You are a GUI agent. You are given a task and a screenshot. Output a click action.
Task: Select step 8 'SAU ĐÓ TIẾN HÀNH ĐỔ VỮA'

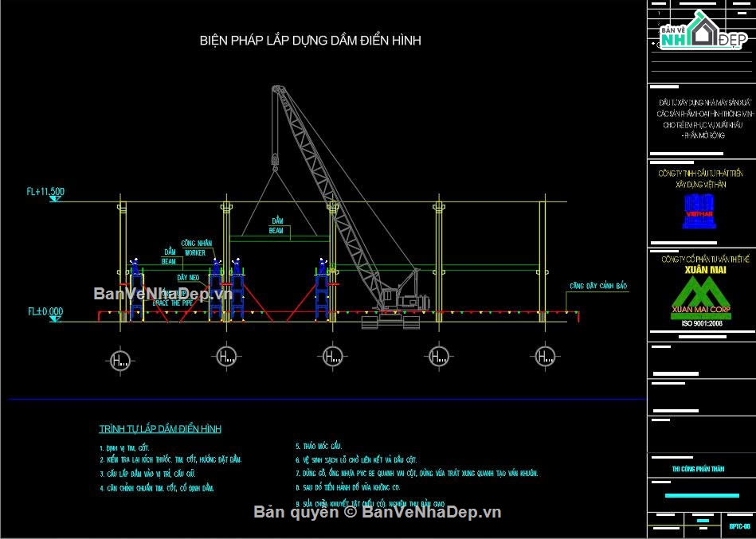347,487
